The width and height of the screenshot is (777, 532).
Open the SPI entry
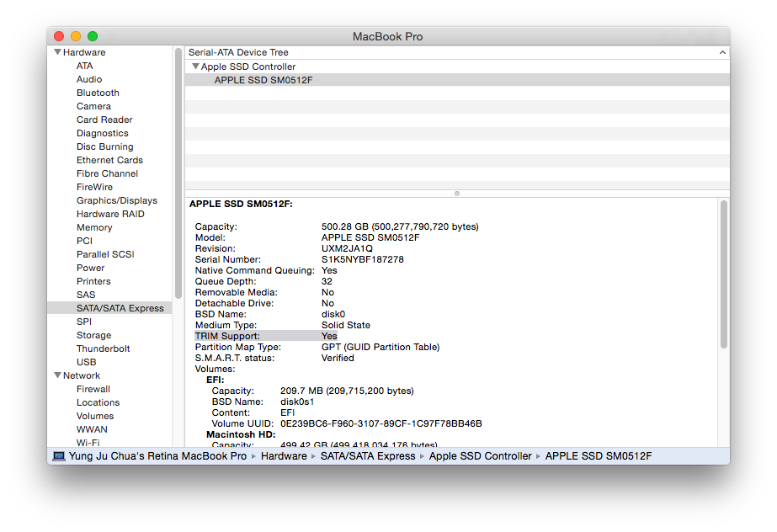pyautogui.click(x=84, y=322)
